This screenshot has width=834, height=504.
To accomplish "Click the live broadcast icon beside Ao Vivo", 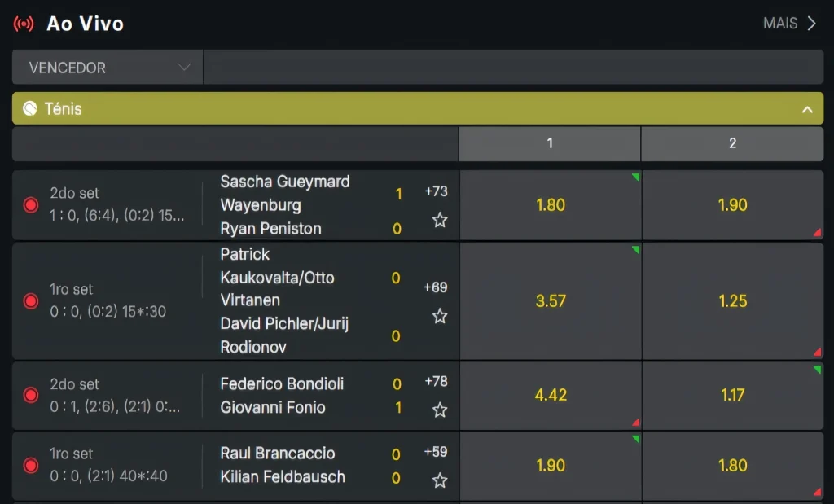I will [24, 24].
